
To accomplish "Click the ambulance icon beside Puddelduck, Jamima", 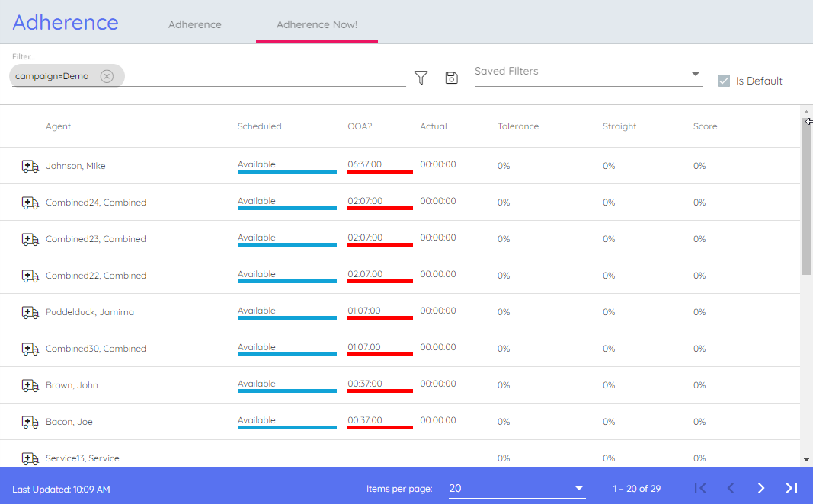I will click(30, 312).
